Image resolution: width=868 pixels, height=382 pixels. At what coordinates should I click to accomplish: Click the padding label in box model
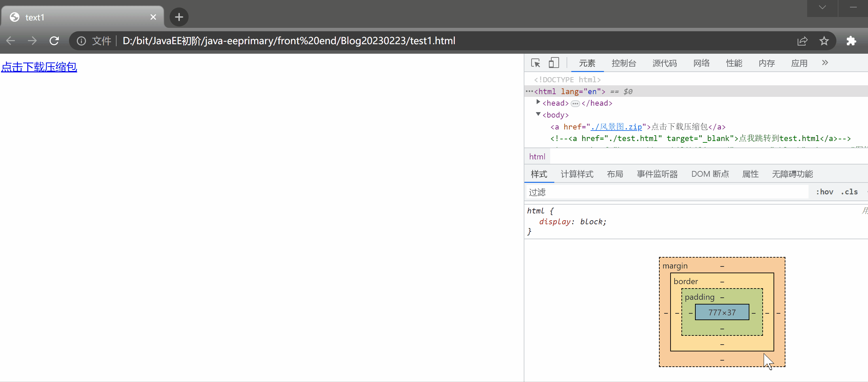pos(699,297)
